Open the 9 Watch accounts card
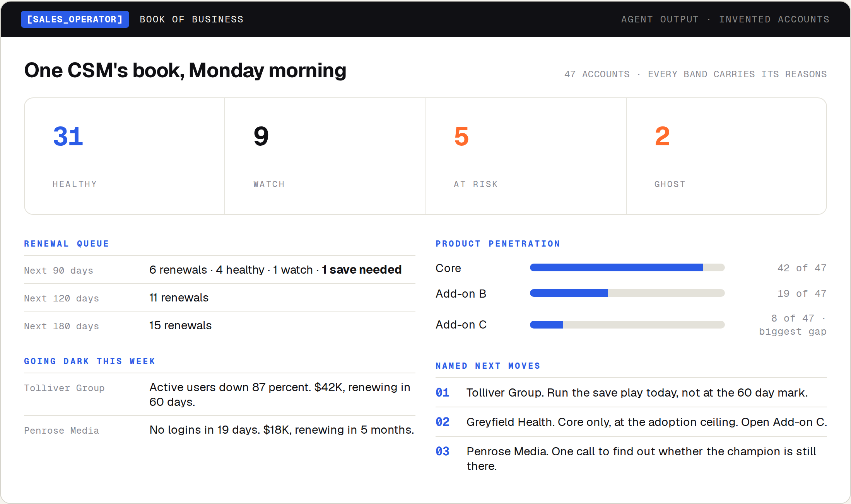The width and height of the screenshot is (851, 504). tap(325, 156)
